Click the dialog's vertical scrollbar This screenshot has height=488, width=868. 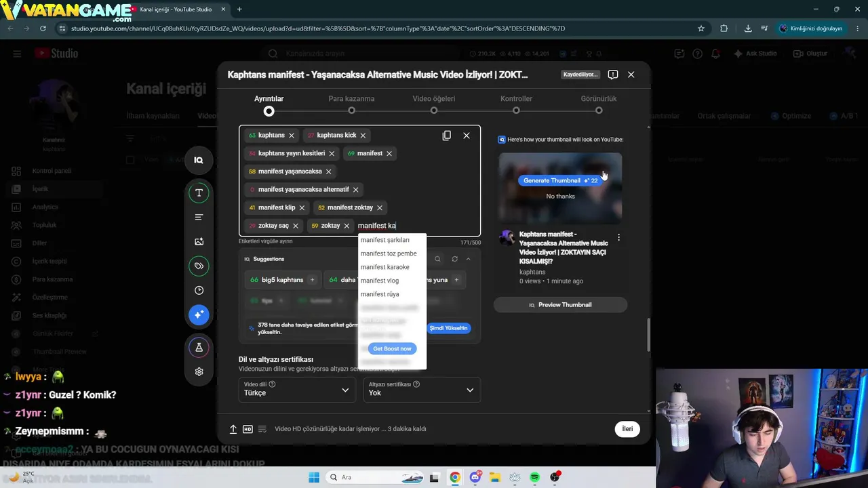point(648,335)
